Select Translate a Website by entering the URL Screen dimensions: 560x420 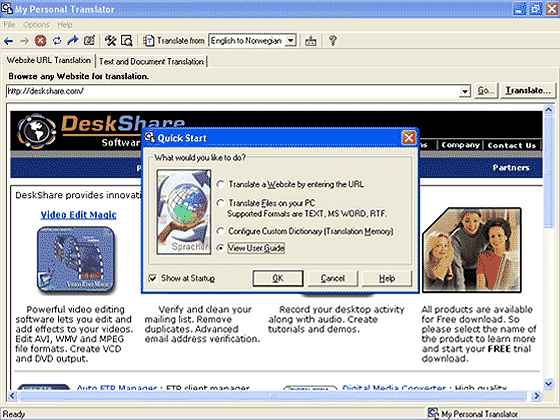[221, 184]
